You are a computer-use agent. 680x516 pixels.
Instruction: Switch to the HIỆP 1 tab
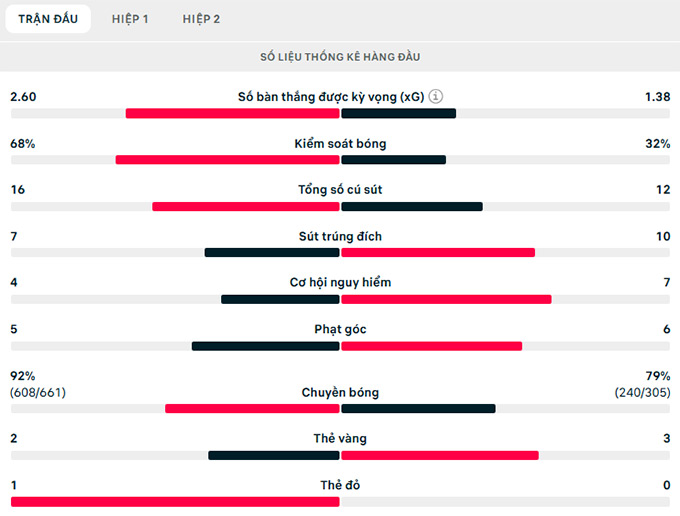click(x=130, y=19)
